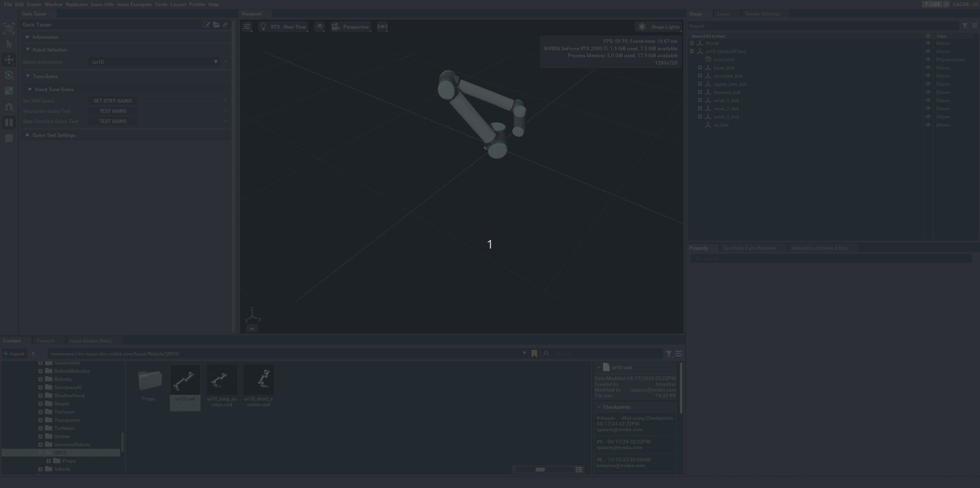Open the Select Articulation /ur10 dropdown

(x=154, y=62)
